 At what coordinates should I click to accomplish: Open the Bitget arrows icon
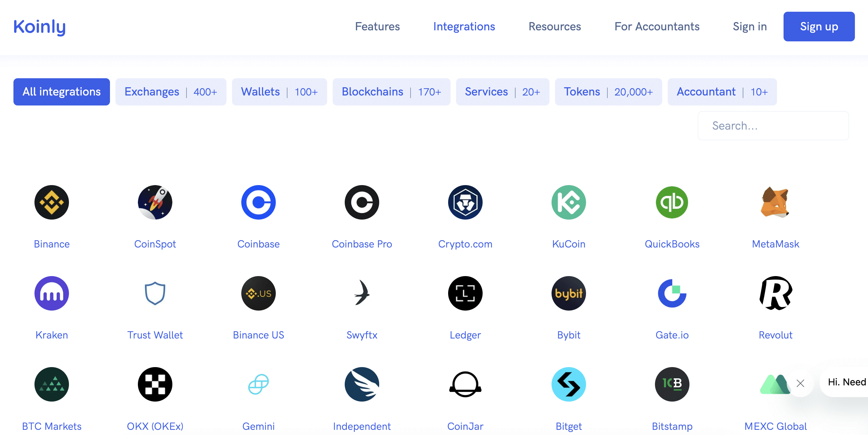pos(569,384)
